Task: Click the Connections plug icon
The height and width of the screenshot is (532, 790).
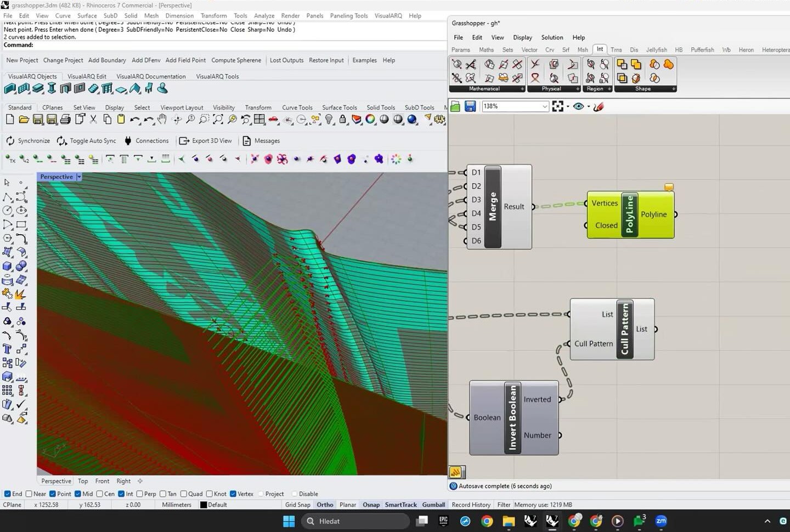Action: (x=146, y=141)
